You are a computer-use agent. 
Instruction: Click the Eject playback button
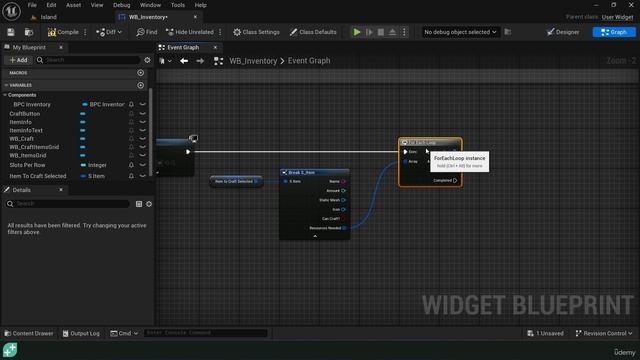[392, 32]
